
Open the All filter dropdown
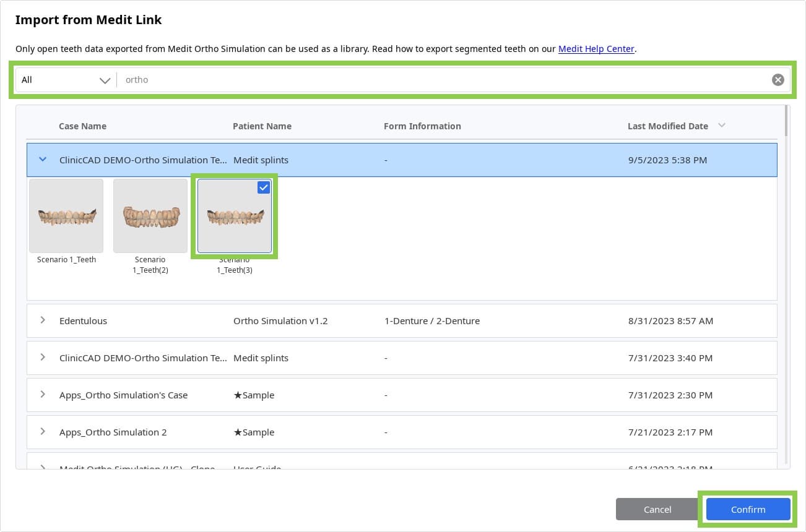[65, 80]
